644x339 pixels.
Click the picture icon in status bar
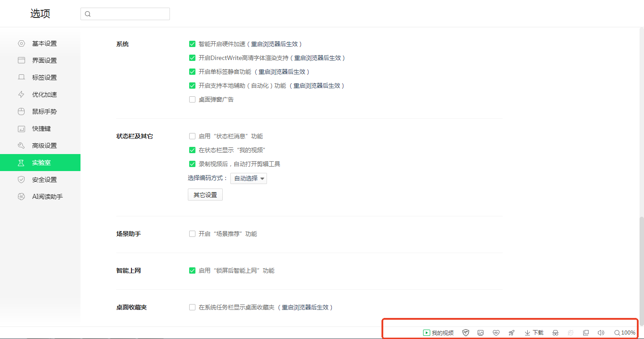(481, 333)
